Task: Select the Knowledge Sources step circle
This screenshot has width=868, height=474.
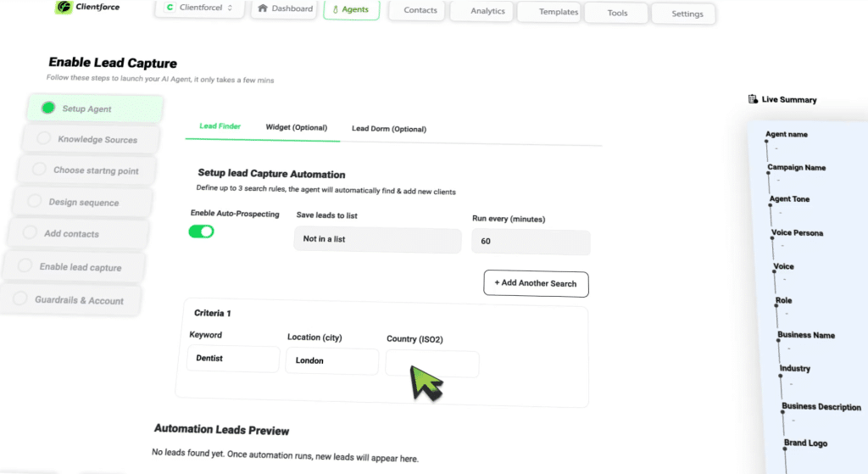Action: [42, 138]
